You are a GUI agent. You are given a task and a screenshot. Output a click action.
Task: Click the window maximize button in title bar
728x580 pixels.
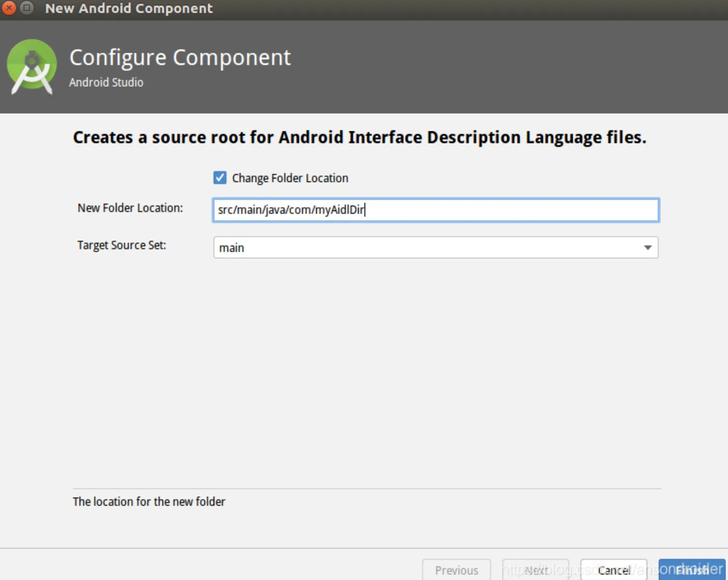click(27, 8)
